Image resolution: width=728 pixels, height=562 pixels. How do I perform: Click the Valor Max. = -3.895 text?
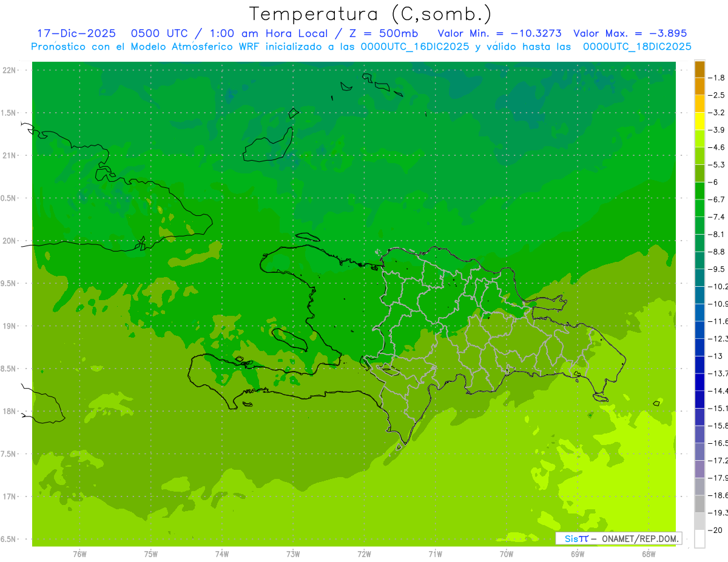pos(630,33)
